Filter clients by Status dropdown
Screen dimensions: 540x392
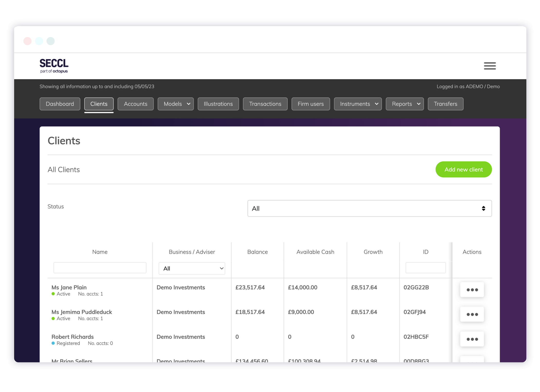[369, 208]
